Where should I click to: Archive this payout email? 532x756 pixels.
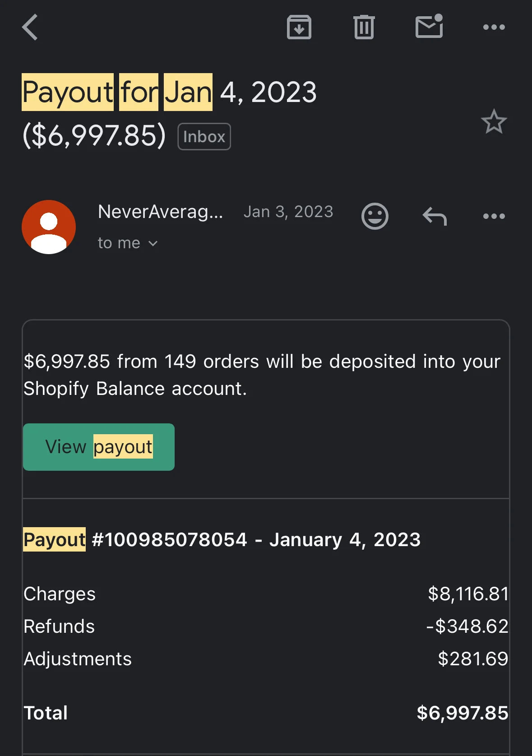click(x=299, y=27)
